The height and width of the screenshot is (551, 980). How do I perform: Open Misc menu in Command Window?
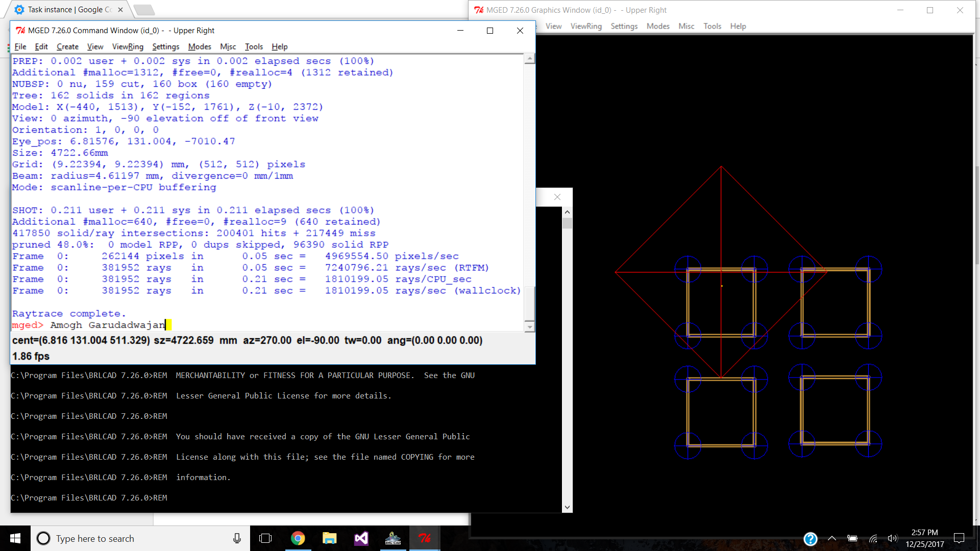pos(228,46)
